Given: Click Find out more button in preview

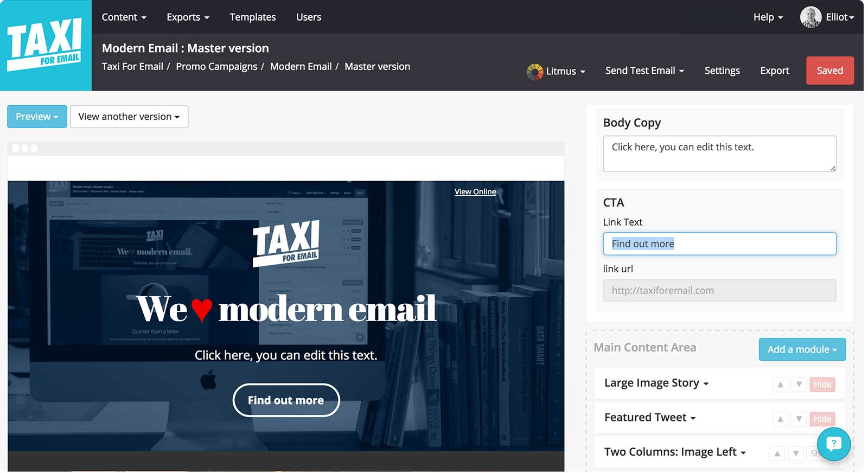Looking at the screenshot, I should (286, 400).
